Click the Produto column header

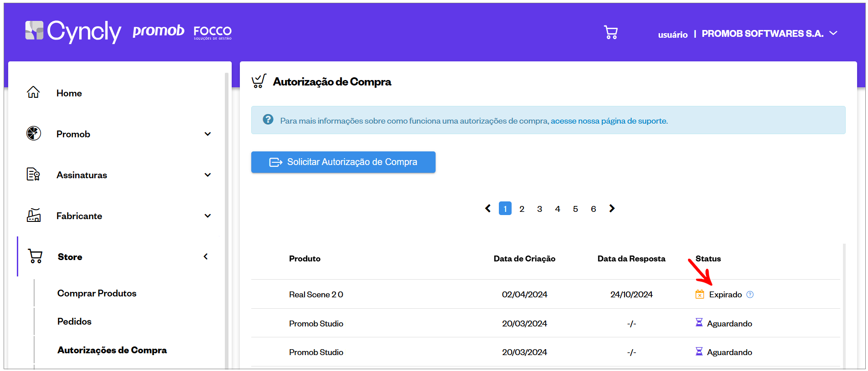tap(305, 259)
